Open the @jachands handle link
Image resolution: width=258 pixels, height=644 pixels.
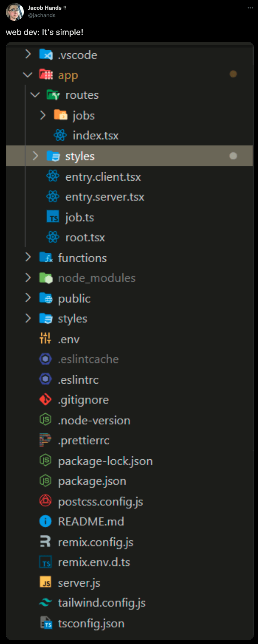pos(42,15)
